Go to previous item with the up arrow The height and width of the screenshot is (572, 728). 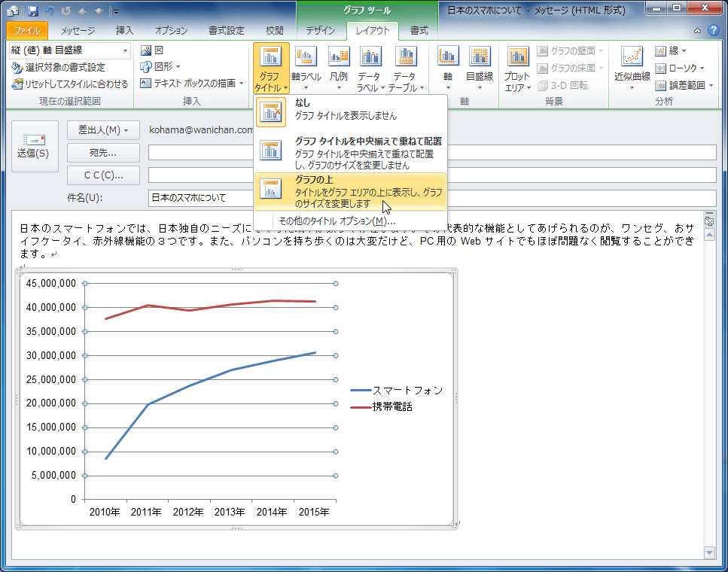(x=83, y=11)
